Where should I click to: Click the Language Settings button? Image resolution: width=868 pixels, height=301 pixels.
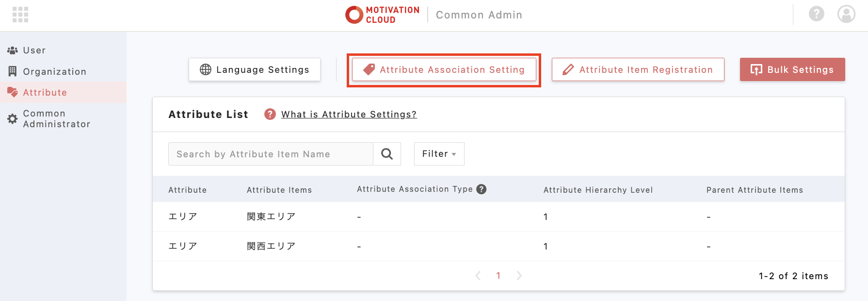coord(255,69)
